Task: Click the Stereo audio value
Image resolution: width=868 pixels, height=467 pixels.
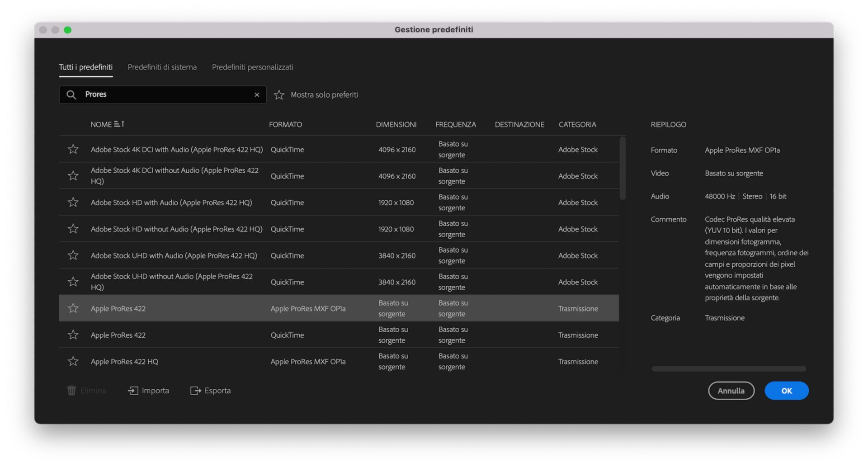Action: tap(752, 196)
